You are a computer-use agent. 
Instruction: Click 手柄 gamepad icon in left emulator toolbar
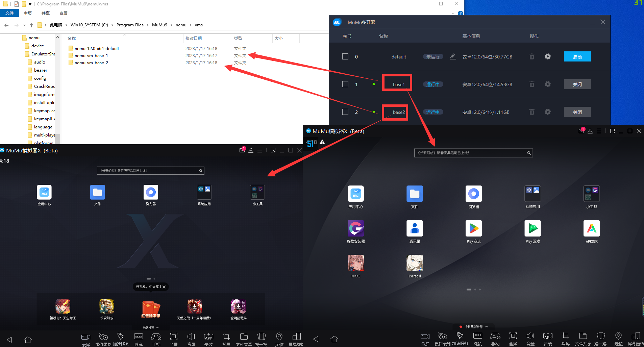tap(156, 337)
